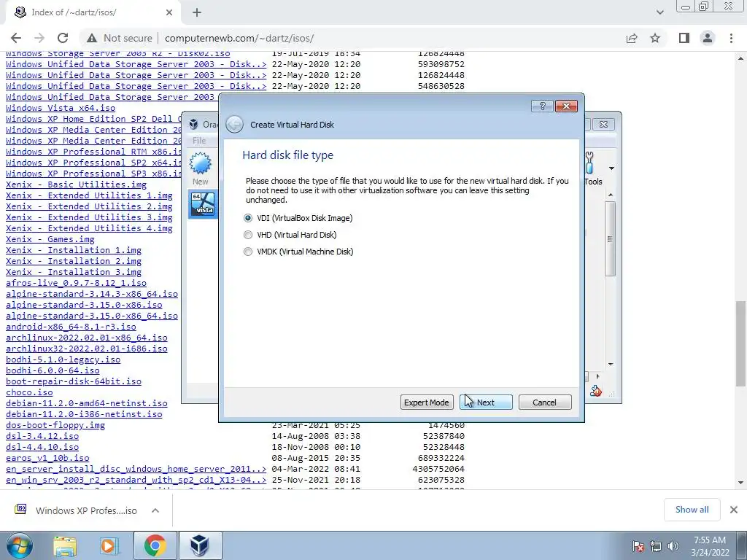The height and width of the screenshot is (560, 747).
Task: Open Xenix - Installation 2.img link
Action: [74, 262]
